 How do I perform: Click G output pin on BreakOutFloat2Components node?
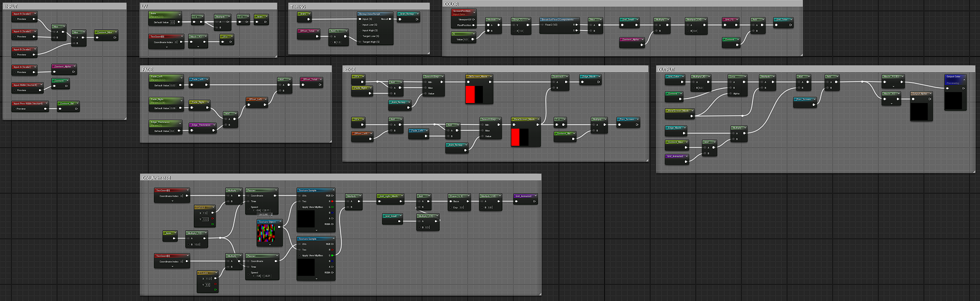point(577,30)
